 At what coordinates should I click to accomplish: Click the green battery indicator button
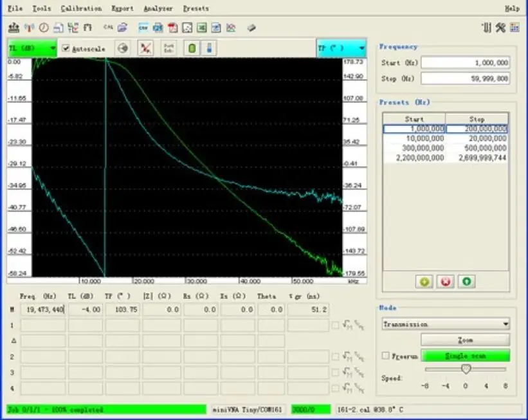point(192,48)
